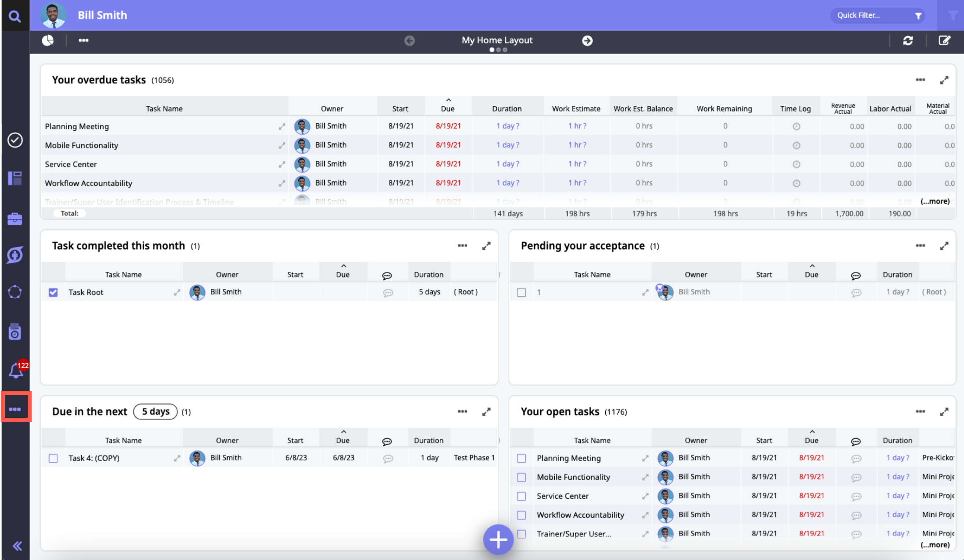This screenshot has height=560, width=964.
Task: Click the checkmark tasks icon in sidebar
Action: (x=15, y=140)
